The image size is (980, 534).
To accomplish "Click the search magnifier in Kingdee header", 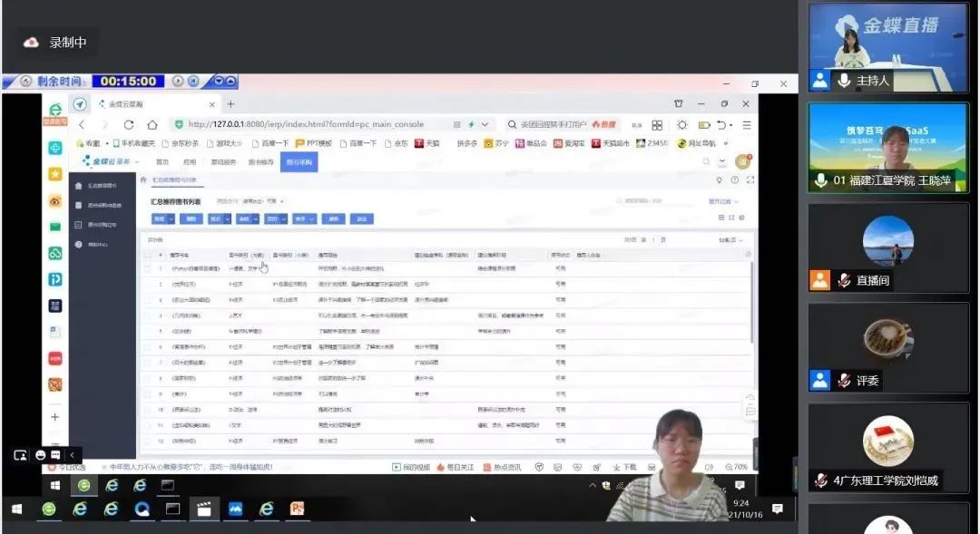I will coord(706,161).
